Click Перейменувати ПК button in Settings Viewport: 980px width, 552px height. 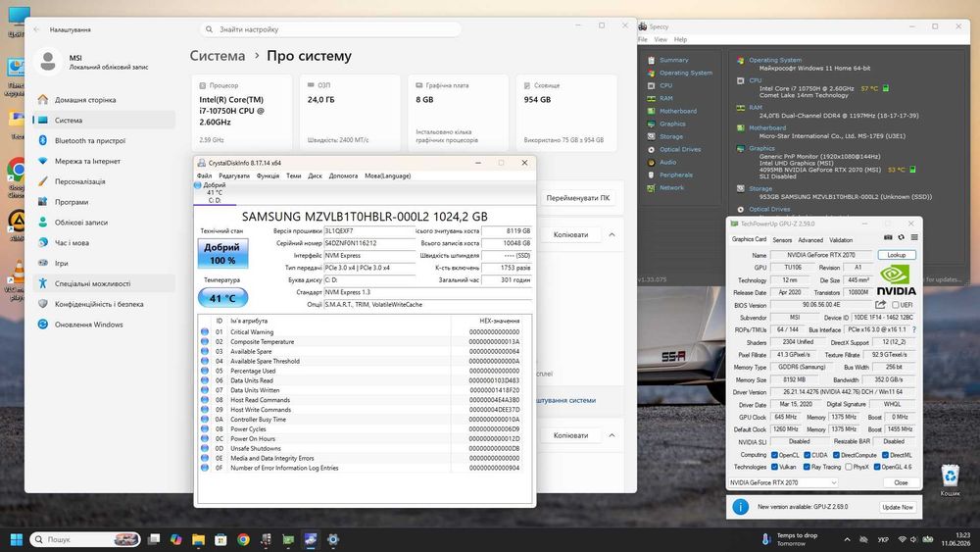577,198
